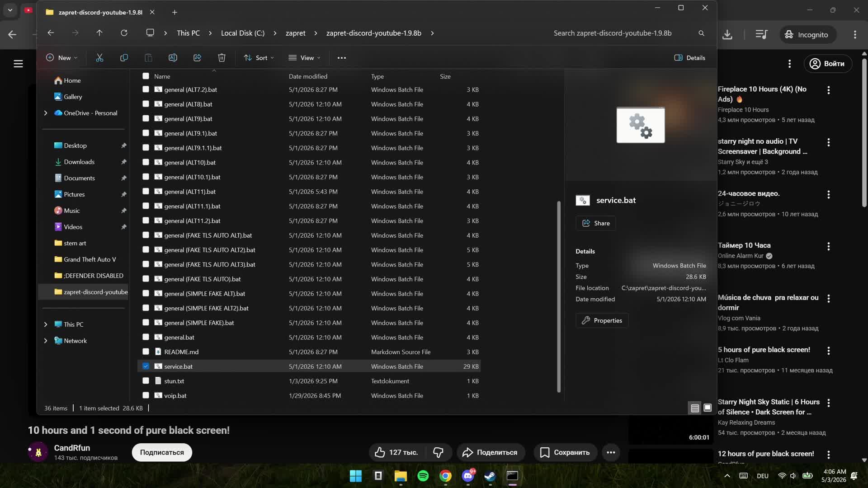
Task: Expand the OneDrive - Personal tree node
Action: 46,113
